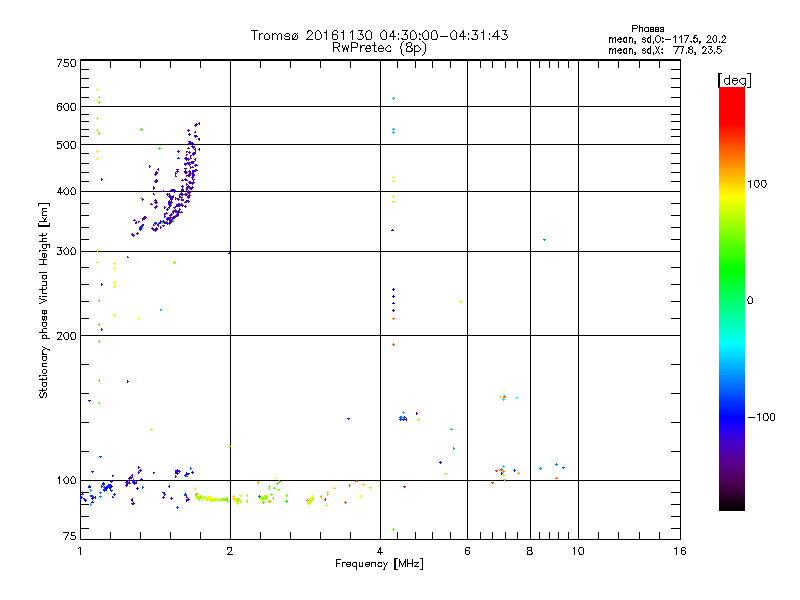800x600 pixels.
Task: Click the blue point cluster just above 4 MHz
Action: pyautogui.click(x=403, y=419)
